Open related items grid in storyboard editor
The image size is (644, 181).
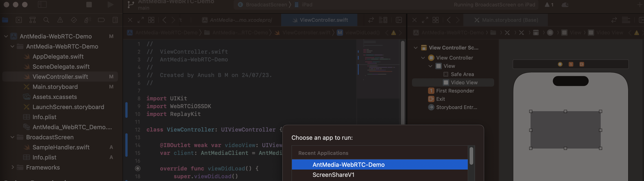point(436,20)
